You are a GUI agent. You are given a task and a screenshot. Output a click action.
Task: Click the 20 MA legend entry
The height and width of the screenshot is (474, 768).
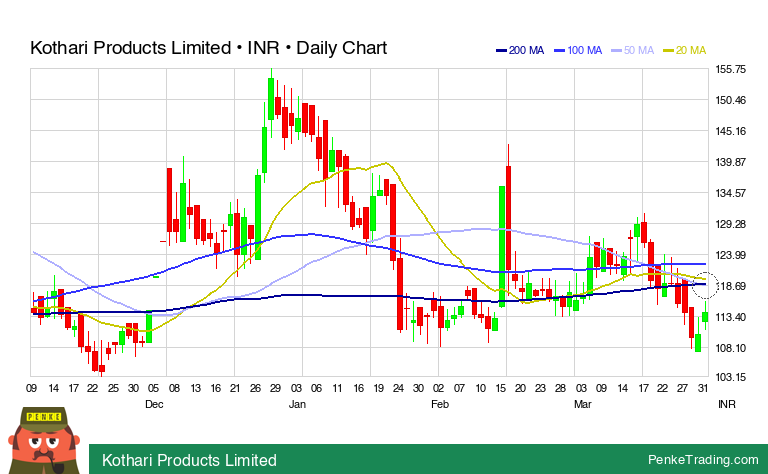(684, 50)
